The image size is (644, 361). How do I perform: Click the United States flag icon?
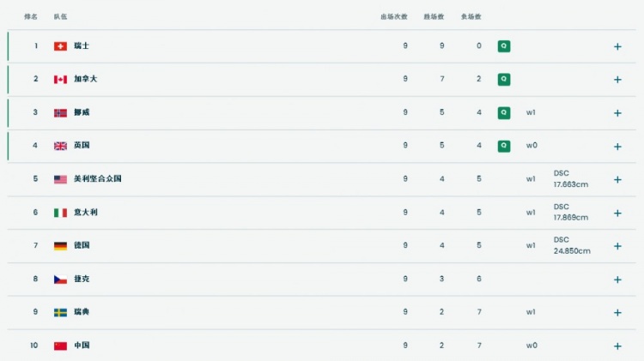click(60, 179)
